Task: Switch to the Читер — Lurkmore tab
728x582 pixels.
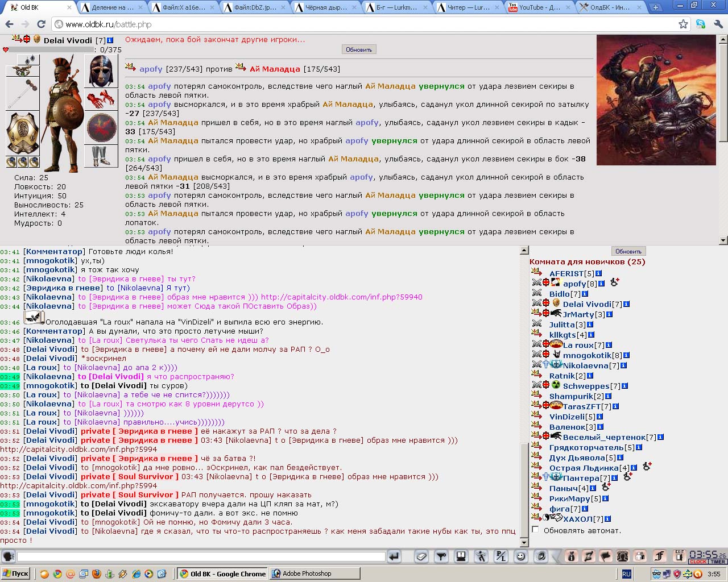Action: click(467, 7)
